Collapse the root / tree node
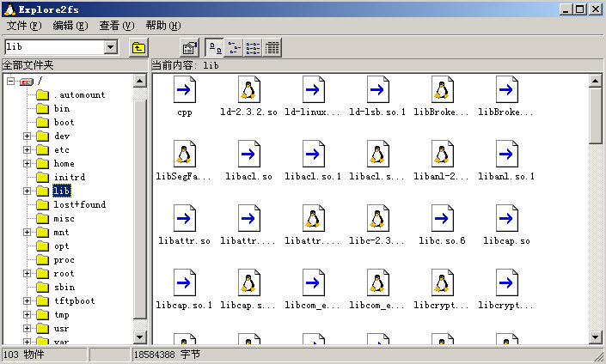Viewport: 606px width, 364px height. pos(10,81)
